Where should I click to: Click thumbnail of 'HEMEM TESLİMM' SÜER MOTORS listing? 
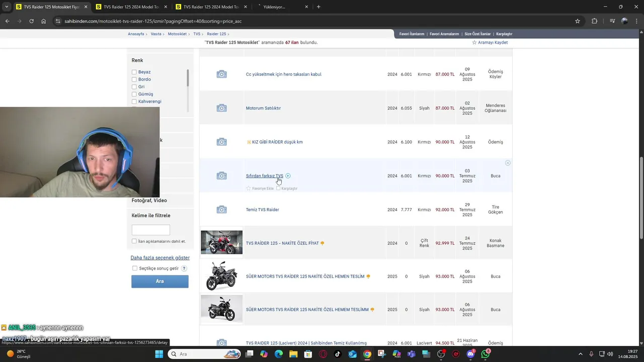tap(221, 309)
